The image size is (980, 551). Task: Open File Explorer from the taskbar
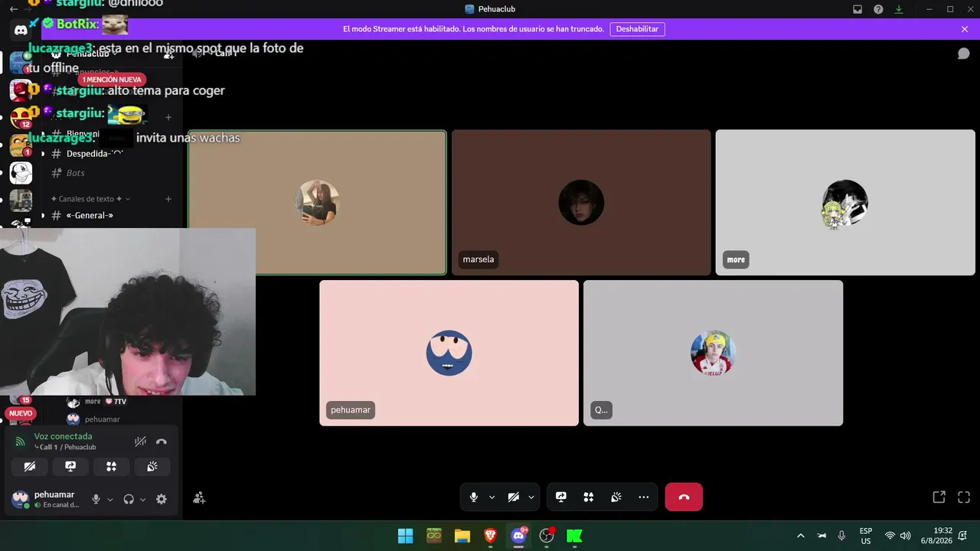462,536
